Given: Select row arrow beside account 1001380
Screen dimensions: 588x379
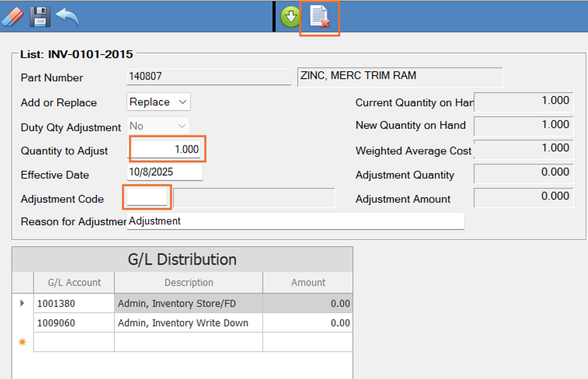Looking at the screenshot, I should pyautogui.click(x=22, y=303).
